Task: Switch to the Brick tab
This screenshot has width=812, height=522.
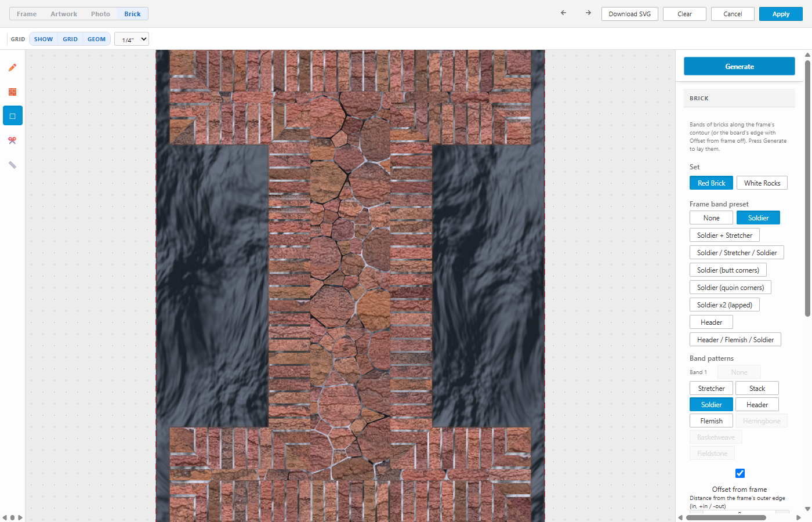Action: 132,14
